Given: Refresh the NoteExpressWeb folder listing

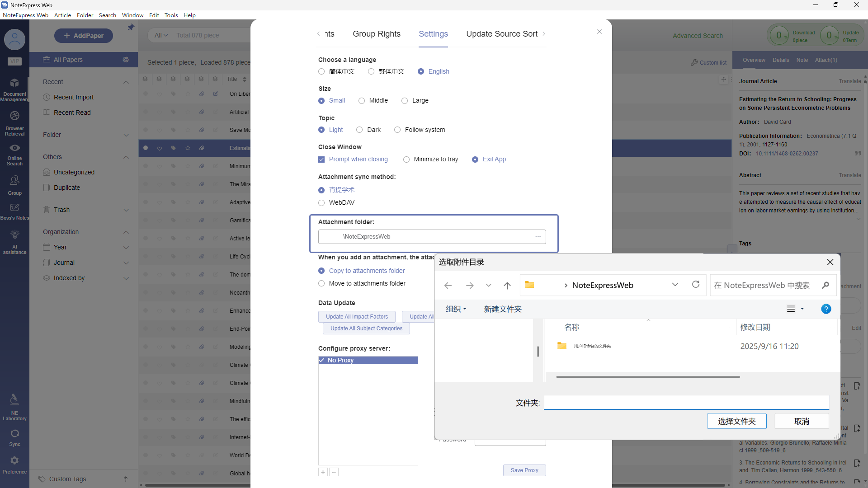Looking at the screenshot, I should (696, 285).
